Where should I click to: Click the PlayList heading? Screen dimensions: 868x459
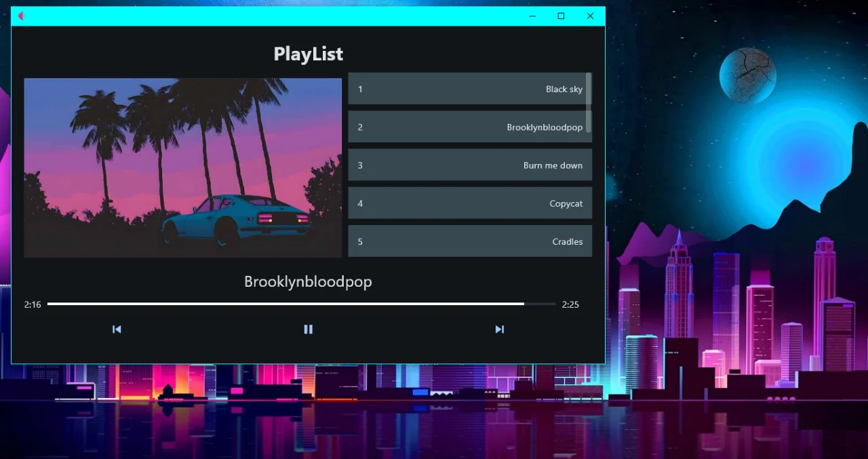click(308, 54)
